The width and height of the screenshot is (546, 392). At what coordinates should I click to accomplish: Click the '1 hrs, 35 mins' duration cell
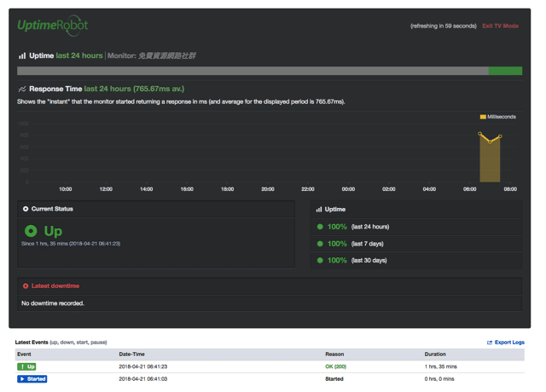(x=440, y=366)
